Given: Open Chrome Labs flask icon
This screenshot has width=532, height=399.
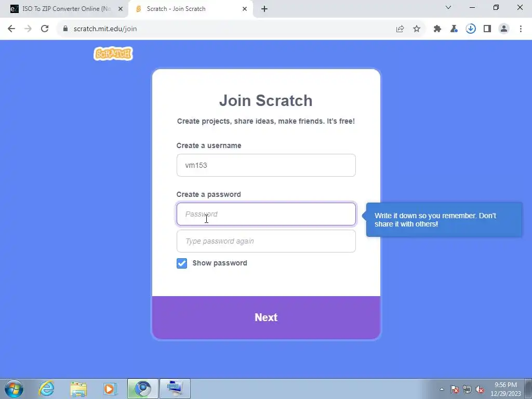Looking at the screenshot, I should (x=454, y=29).
